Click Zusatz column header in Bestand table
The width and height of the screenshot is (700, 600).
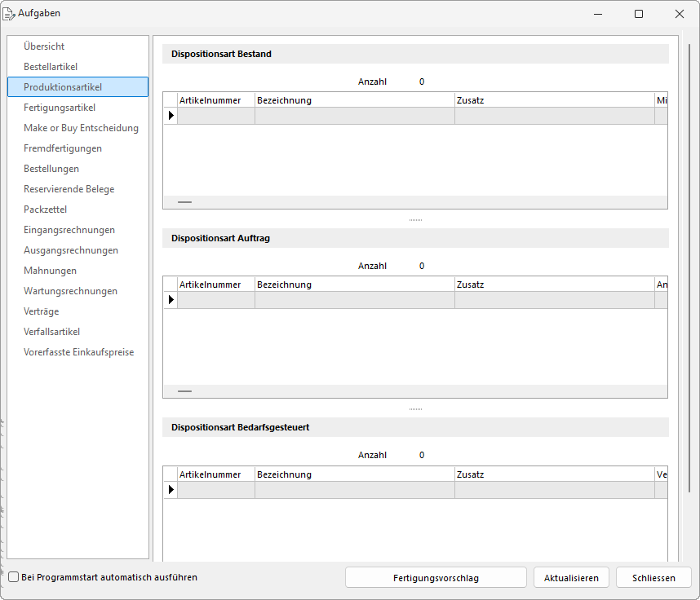coord(555,100)
